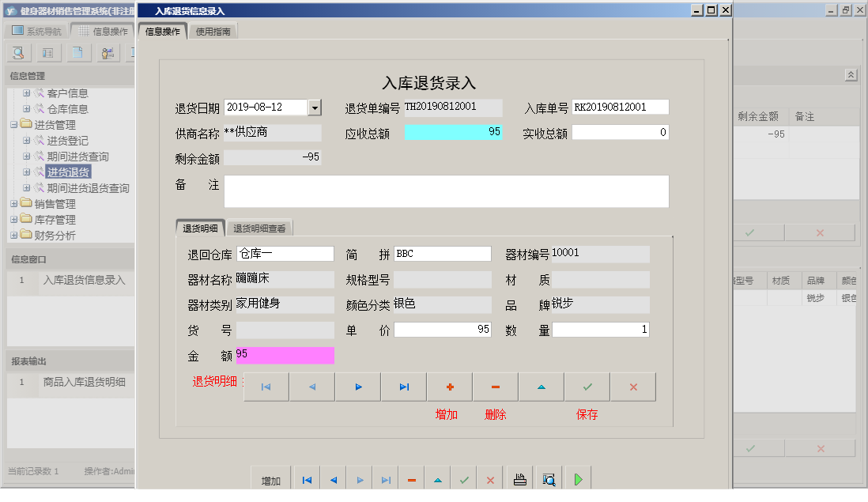Collapse the right panel with the chevron arrow
This screenshot has width=868, height=502.
[x=851, y=74]
